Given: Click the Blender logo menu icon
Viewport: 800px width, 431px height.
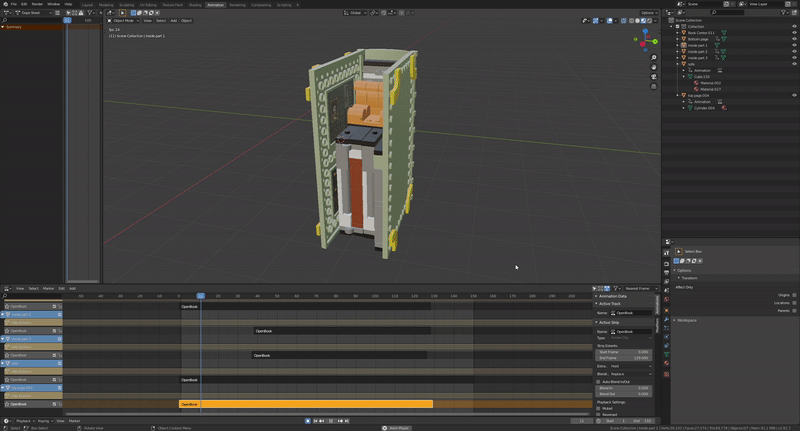Looking at the screenshot, I should 5,4.
